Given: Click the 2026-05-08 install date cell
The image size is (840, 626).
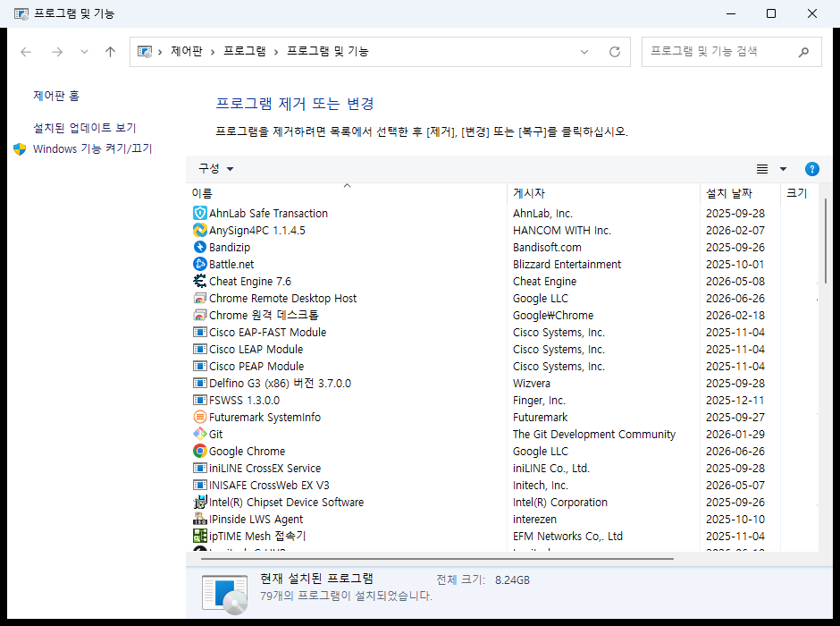Looking at the screenshot, I should coord(735,282).
